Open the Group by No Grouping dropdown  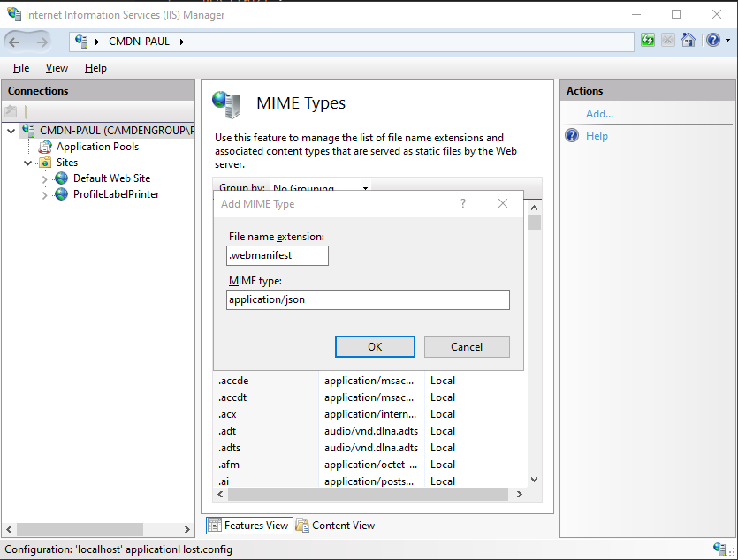pyautogui.click(x=320, y=187)
